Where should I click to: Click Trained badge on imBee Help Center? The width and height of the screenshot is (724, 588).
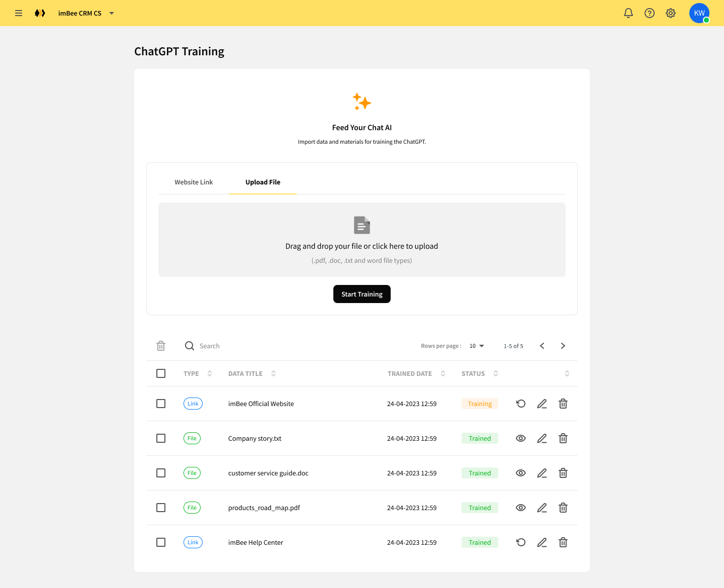[x=480, y=542]
